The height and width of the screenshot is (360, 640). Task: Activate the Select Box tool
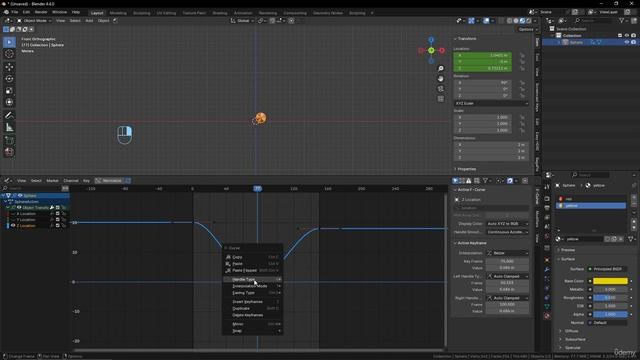click(9, 42)
